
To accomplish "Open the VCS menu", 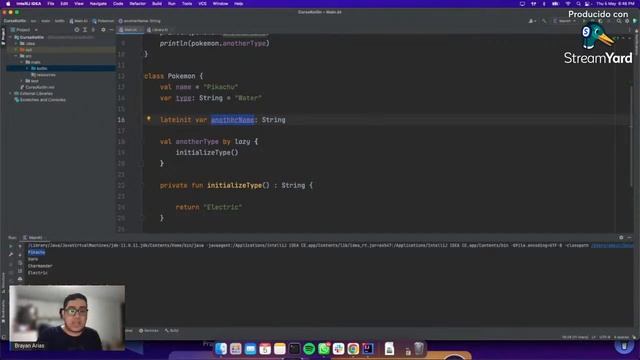I will pos(202,4).
